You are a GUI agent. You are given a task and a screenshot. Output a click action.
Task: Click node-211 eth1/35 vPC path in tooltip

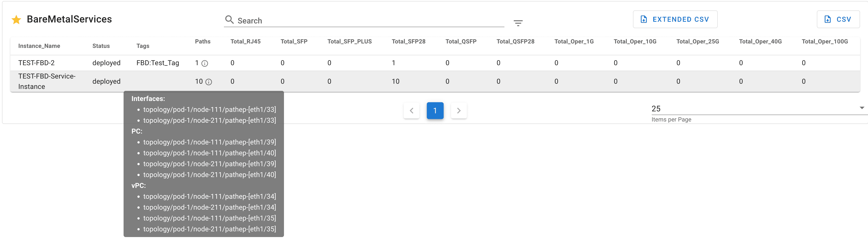tap(210, 229)
